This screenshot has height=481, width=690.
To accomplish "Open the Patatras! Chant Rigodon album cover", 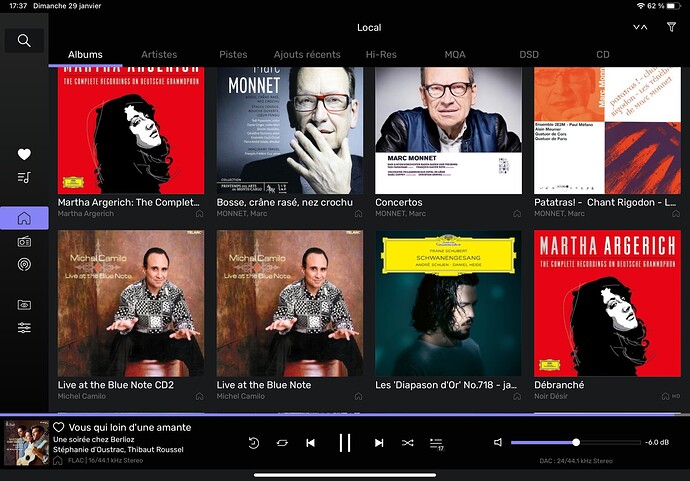I will pyautogui.click(x=607, y=131).
